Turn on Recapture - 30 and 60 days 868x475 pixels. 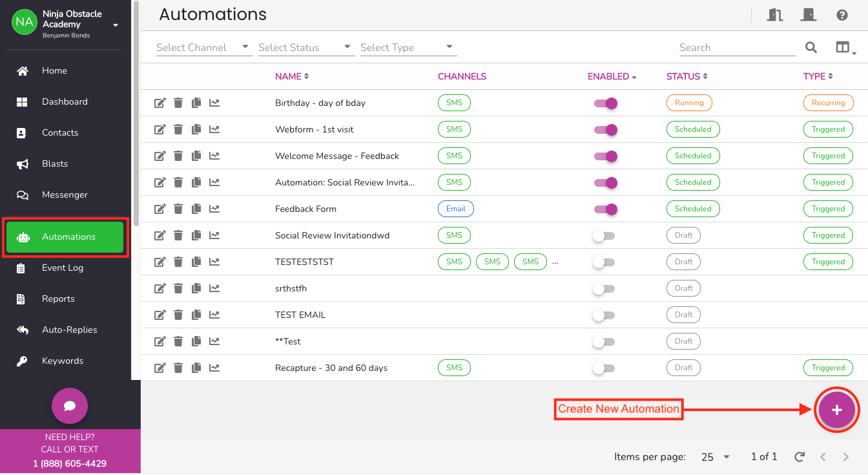603,368
